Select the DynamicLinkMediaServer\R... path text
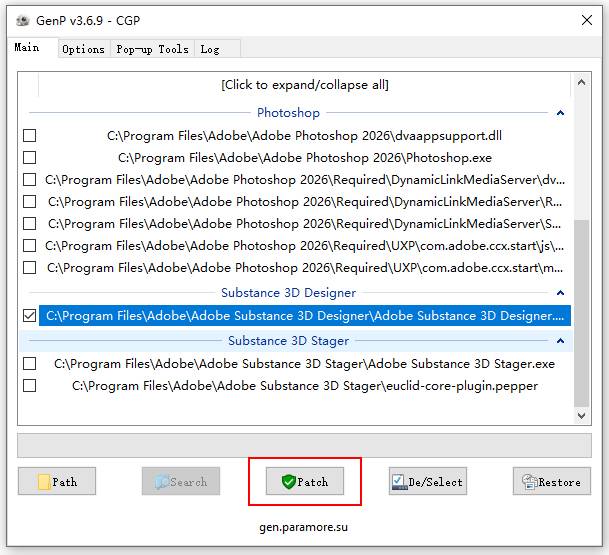 pos(305,202)
